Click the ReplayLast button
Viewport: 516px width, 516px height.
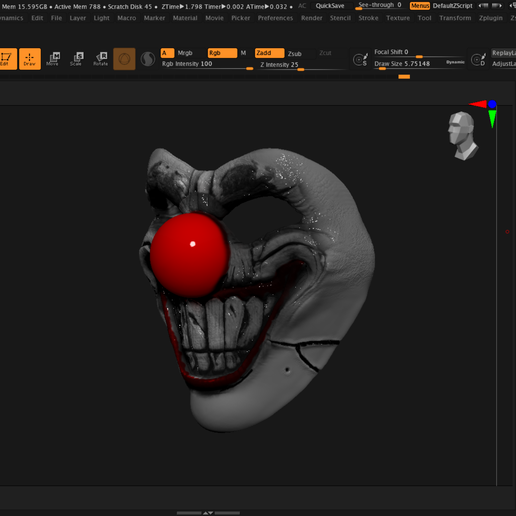pyautogui.click(x=504, y=53)
